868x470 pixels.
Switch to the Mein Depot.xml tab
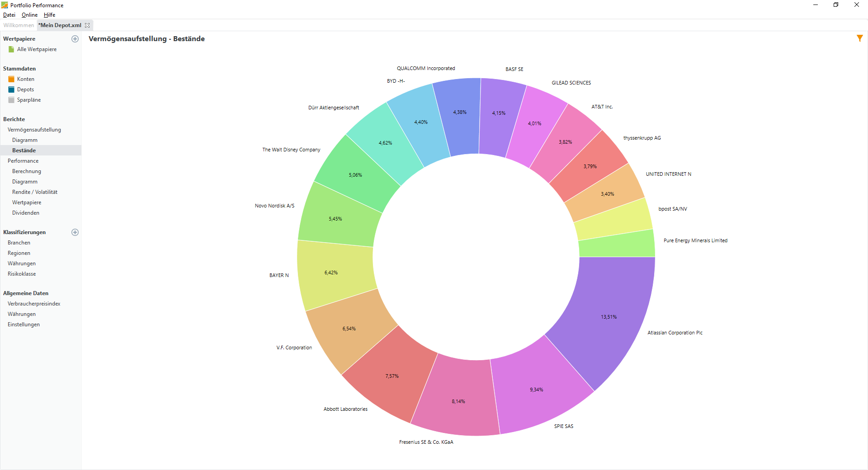coord(60,25)
